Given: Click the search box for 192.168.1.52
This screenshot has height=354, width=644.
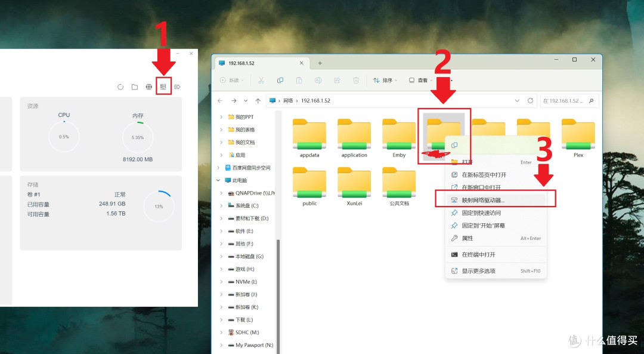Looking at the screenshot, I should coord(569,101).
